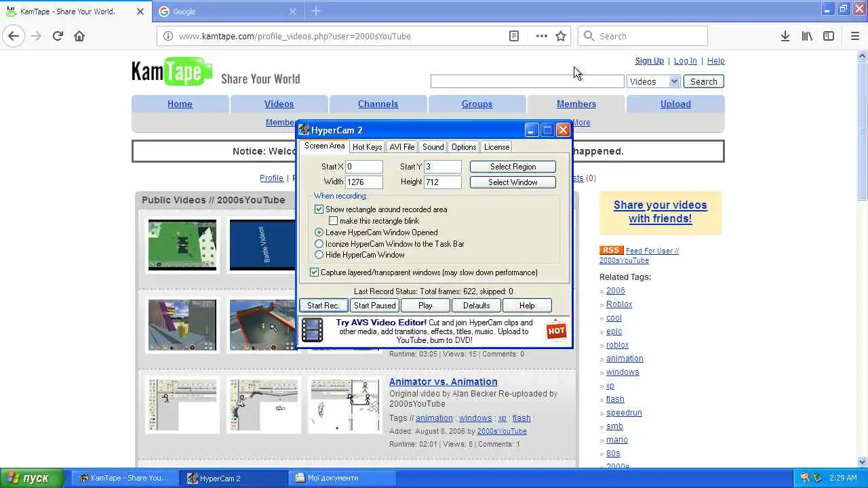Open the downloads arrow icon
Image resolution: width=868 pixels, height=488 pixels.
[x=785, y=36]
